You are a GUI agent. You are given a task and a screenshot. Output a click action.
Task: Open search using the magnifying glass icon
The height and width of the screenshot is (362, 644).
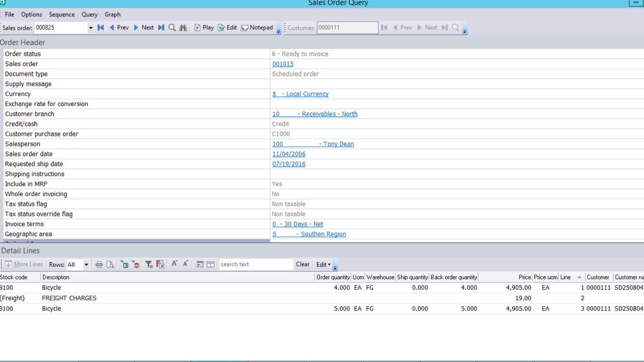pos(172,27)
